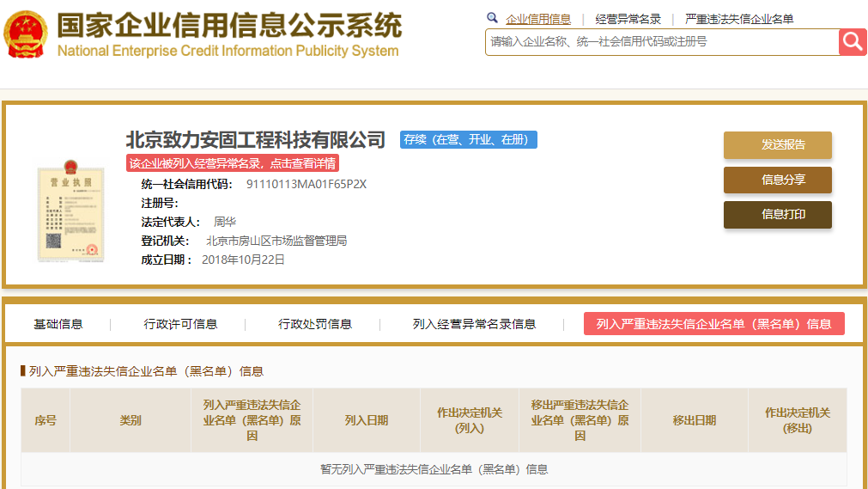Screen dimensions: 868x489
Task: Open the business license thumbnail image
Action: point(71,211)
